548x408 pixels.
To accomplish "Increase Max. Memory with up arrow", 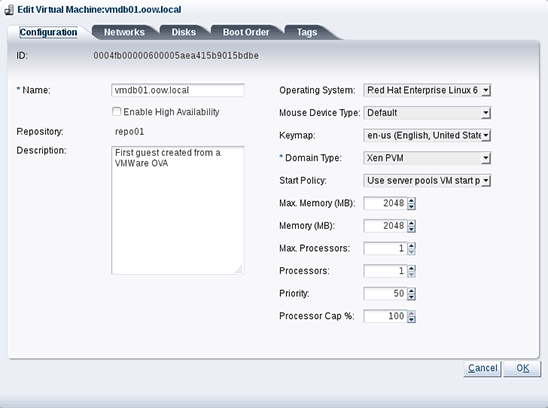I will (411, 200).
